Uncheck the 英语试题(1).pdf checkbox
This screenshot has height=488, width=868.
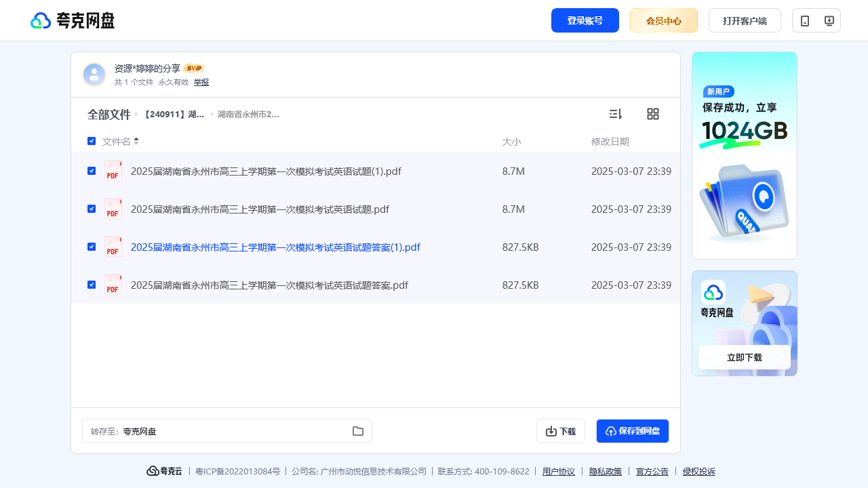pyautogui.click(x=92, y=171)
